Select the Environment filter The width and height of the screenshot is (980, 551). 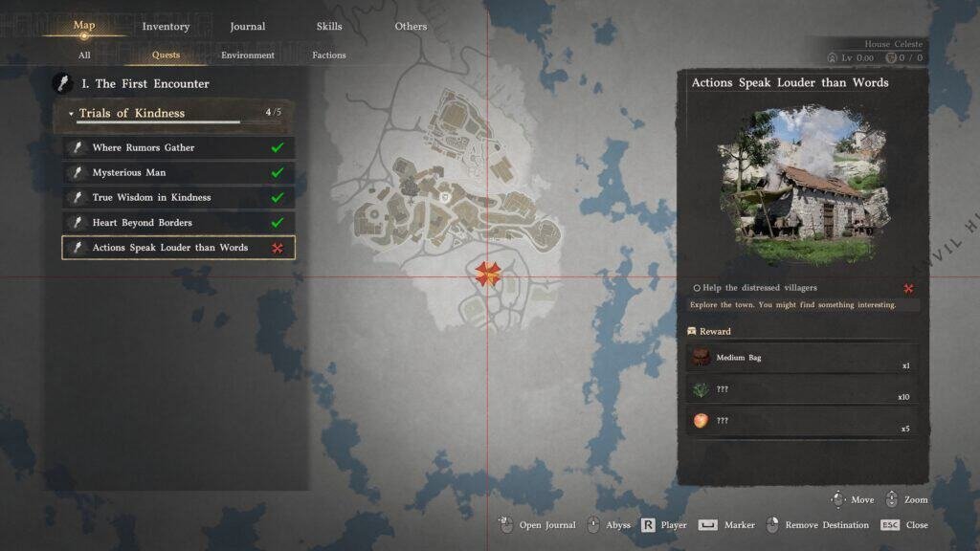(248, 55)
